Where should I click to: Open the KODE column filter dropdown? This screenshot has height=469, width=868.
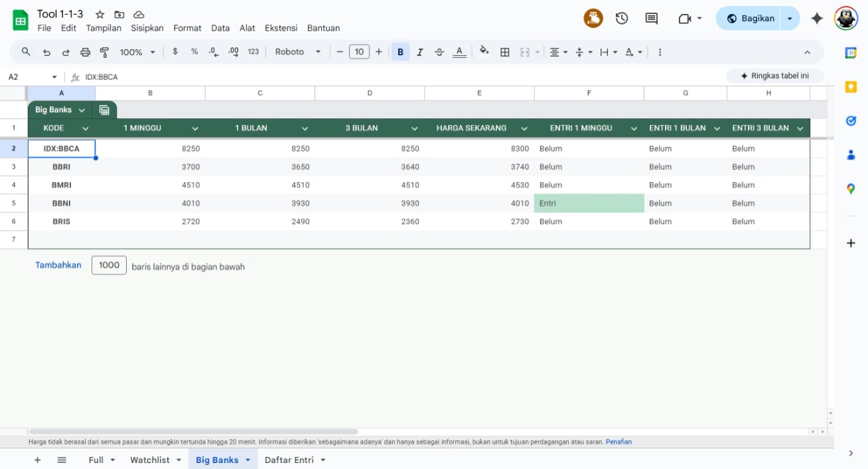click(x=86, y=128)
